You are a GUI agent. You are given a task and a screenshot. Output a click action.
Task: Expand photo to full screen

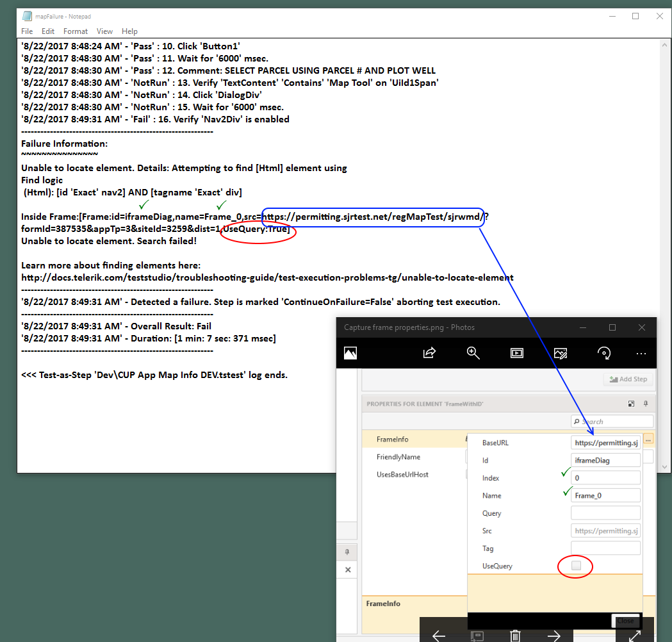click(635, 635)
